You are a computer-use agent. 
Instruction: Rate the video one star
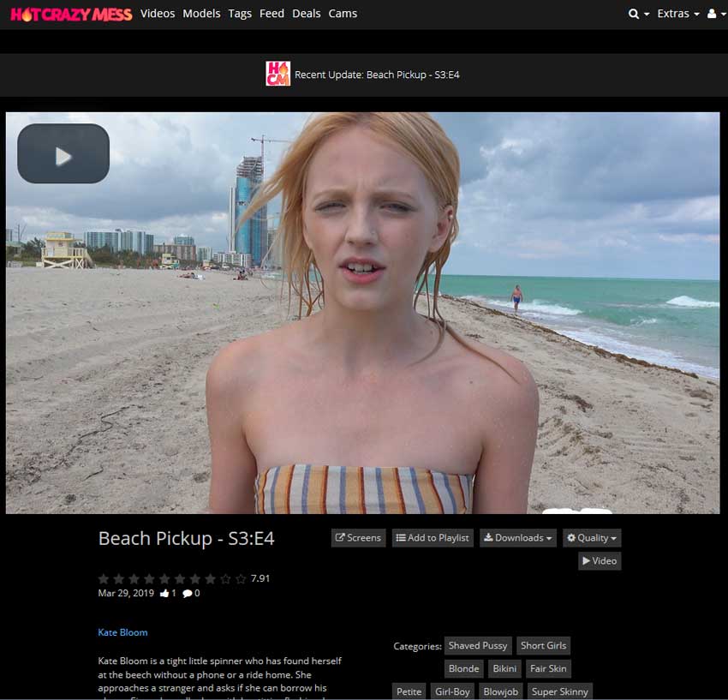tap(104, 579)
